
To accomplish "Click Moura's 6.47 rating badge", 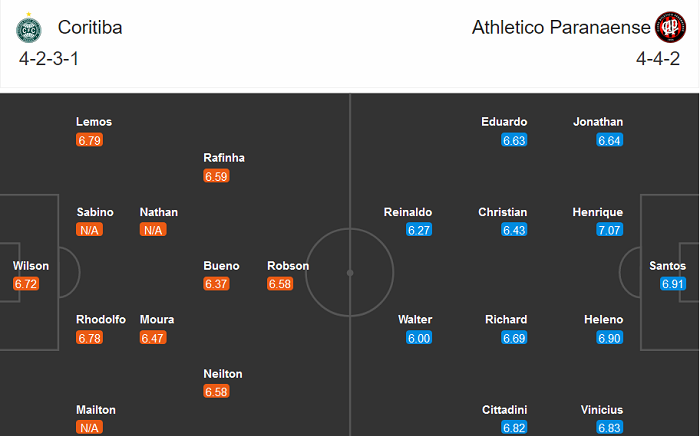I will [153, 339].
